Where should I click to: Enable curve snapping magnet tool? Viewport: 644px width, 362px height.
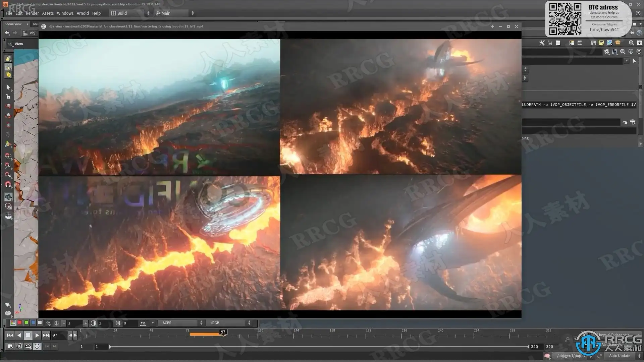[x=8, y=166]
